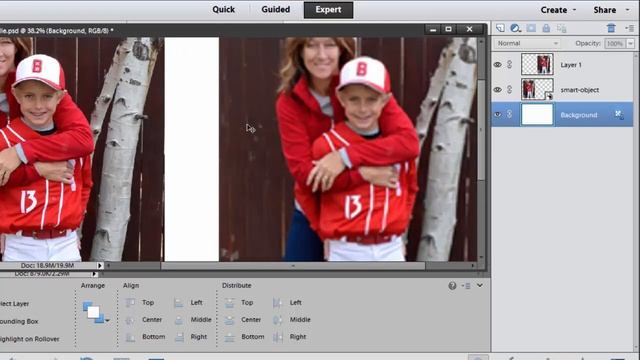Align layers to vertical Center

(x=143, y=320)
